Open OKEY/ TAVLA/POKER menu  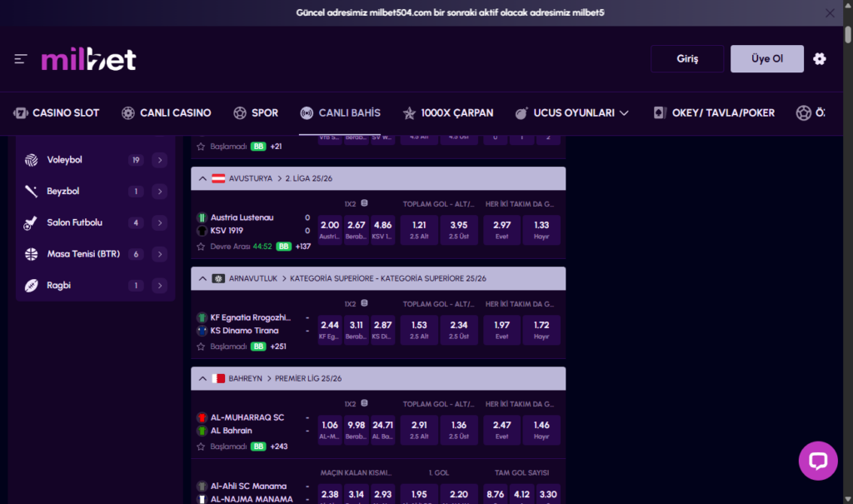(x=714, y=113)
